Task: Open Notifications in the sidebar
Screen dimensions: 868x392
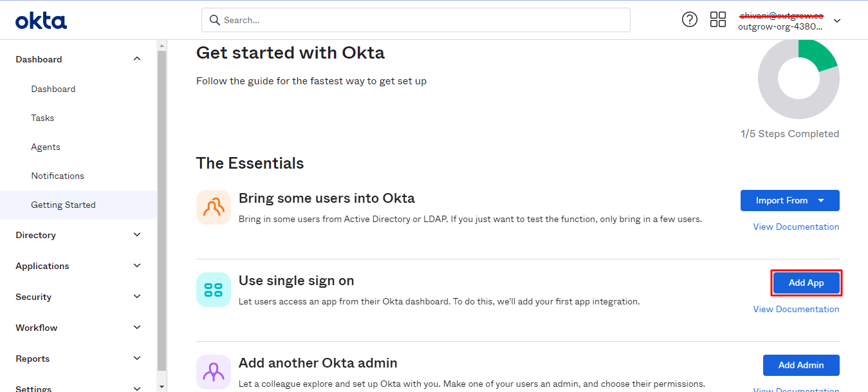Action: point(58,176)
